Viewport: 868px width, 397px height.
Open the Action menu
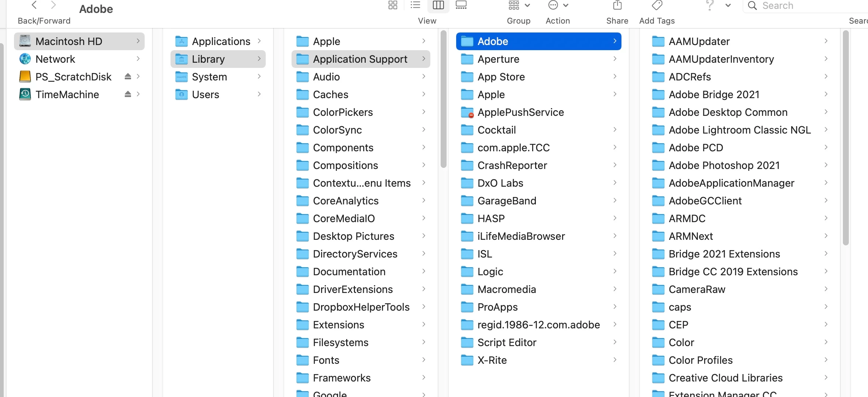click(558, 5)
